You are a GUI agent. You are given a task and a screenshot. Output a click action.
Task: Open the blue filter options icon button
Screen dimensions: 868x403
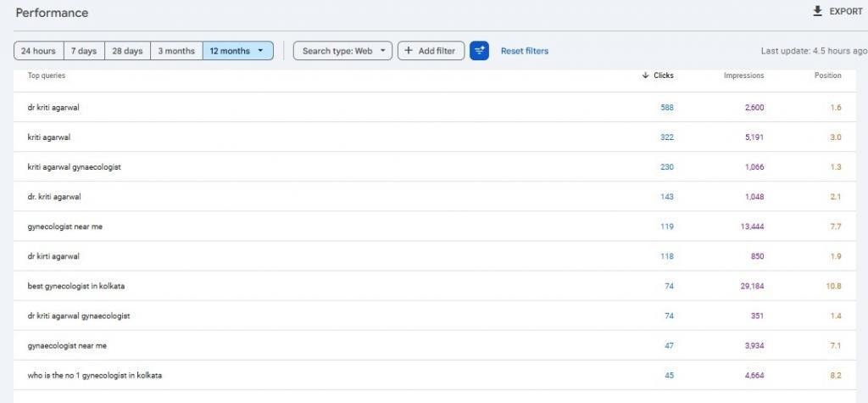(x=480, y=50)
